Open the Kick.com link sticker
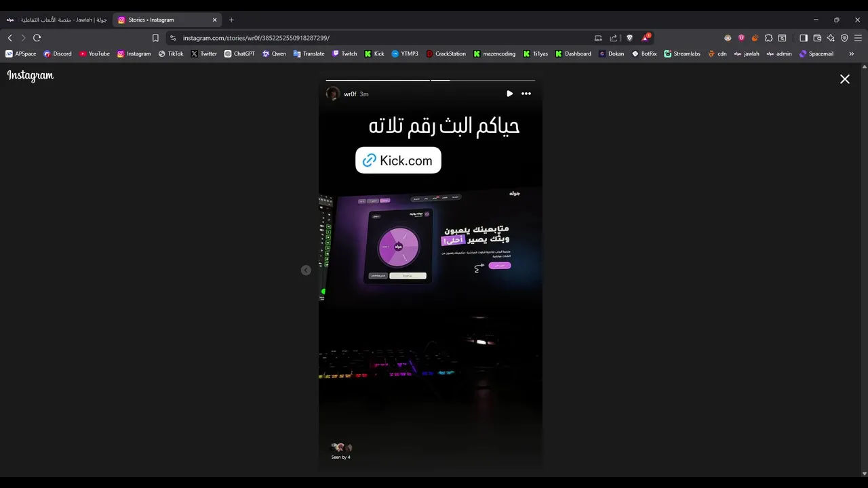 398,161
